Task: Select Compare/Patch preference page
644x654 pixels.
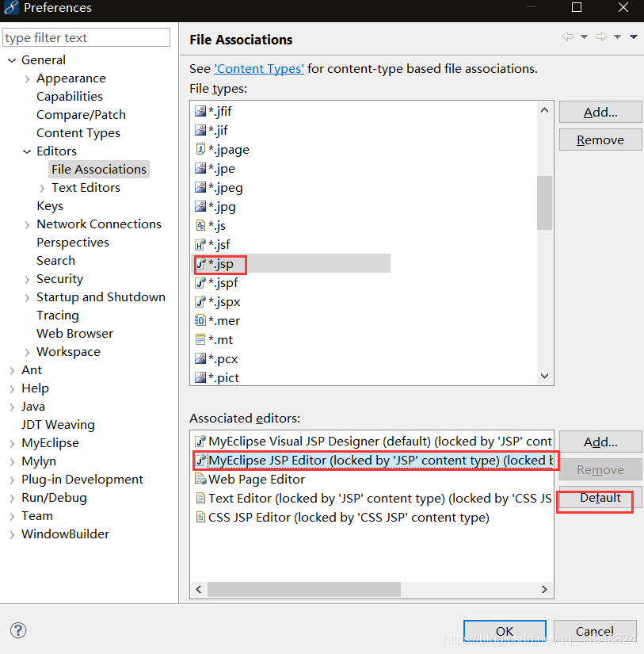Action: click(x=82, y=115)
